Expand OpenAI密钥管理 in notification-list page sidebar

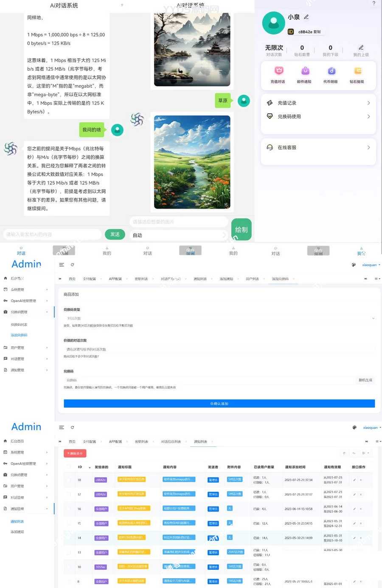point(27,464)
